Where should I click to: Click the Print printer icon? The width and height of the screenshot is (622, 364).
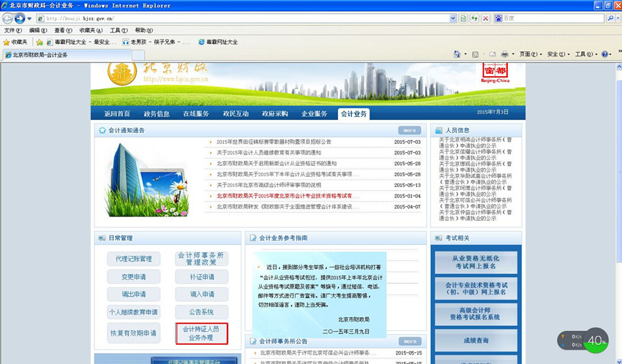click(x=505, y=54)
